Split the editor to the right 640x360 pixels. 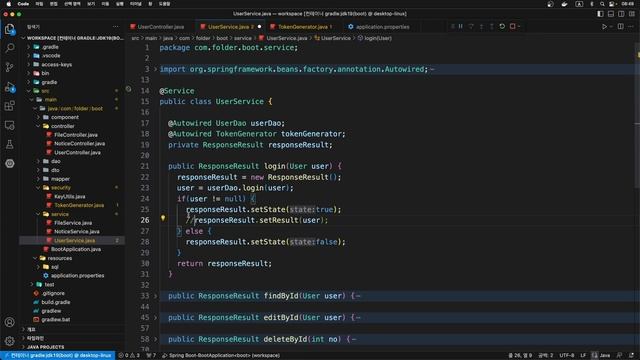pyautogui.click(x=620, y=27)
